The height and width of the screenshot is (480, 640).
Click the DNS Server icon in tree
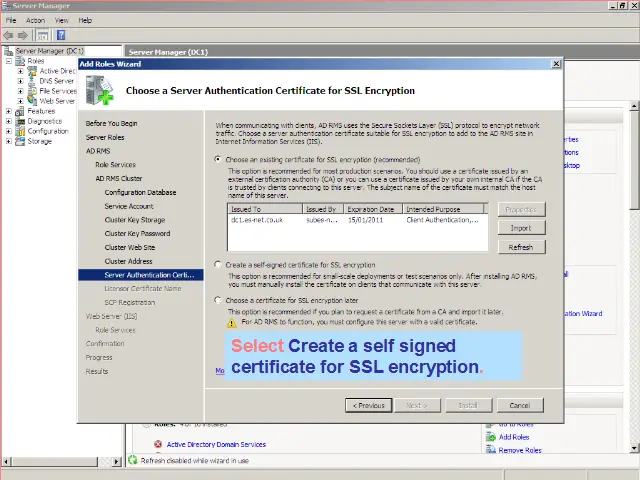[x=32, y=81]
